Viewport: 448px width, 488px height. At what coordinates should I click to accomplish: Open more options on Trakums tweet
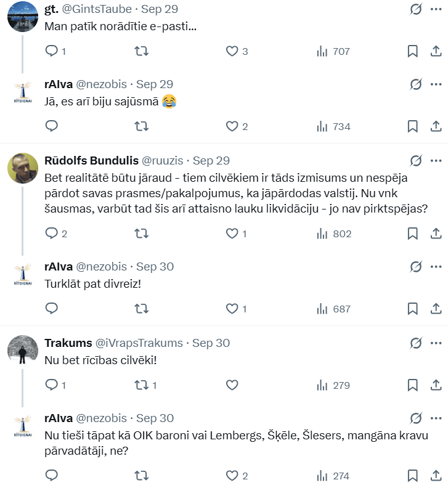click(436, 343)
